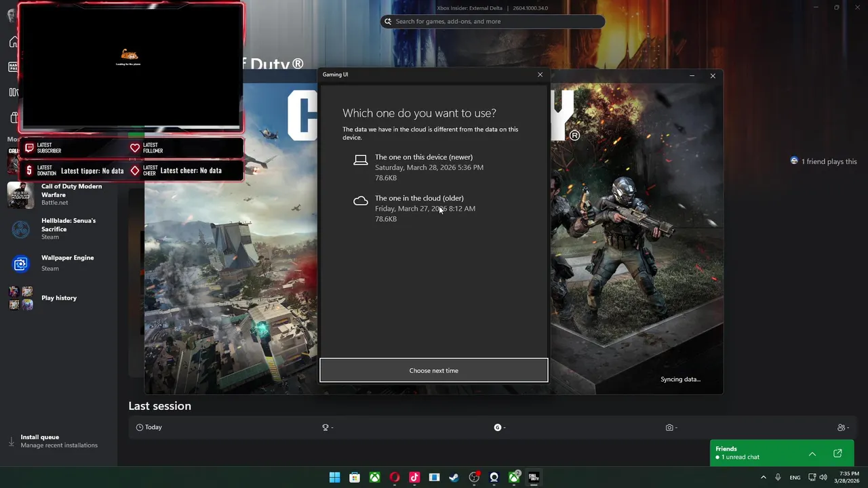Click the search magnifier icon
This screenshot has height=488, width=868.
pyautogui.click(x=388, y=22)
